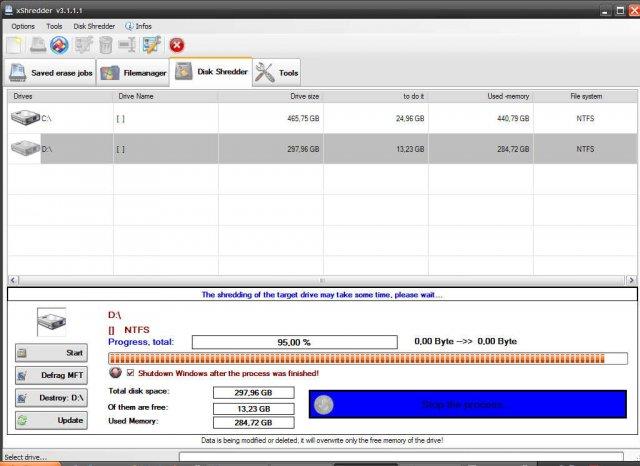The image size is (640, 466).
Task: Click the Used Memory value field
Action: pyautogui.click(x=253, y=423)
